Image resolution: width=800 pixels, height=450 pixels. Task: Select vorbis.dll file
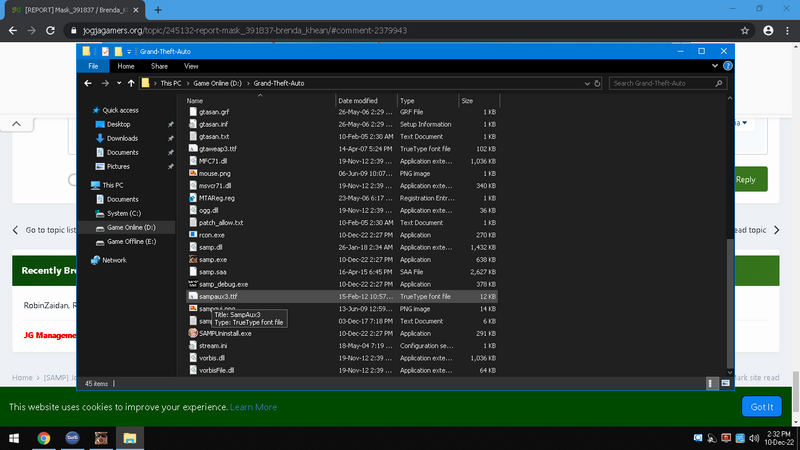pyautogui.click(x=212, y=358)
